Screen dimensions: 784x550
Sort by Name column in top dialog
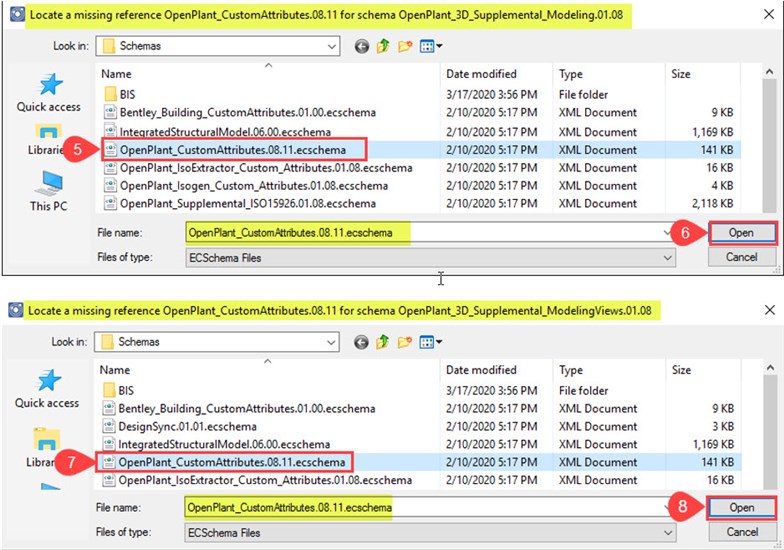[x=116, y=74]
